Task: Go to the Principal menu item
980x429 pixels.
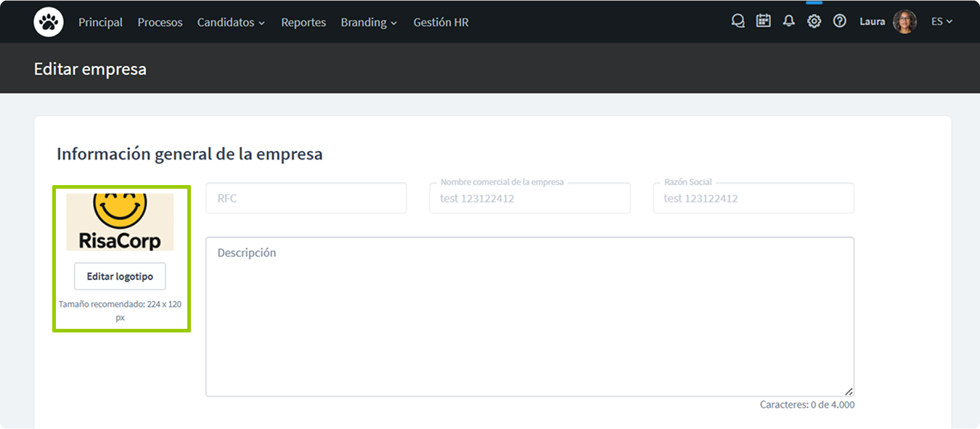Action: click(100, 23)
